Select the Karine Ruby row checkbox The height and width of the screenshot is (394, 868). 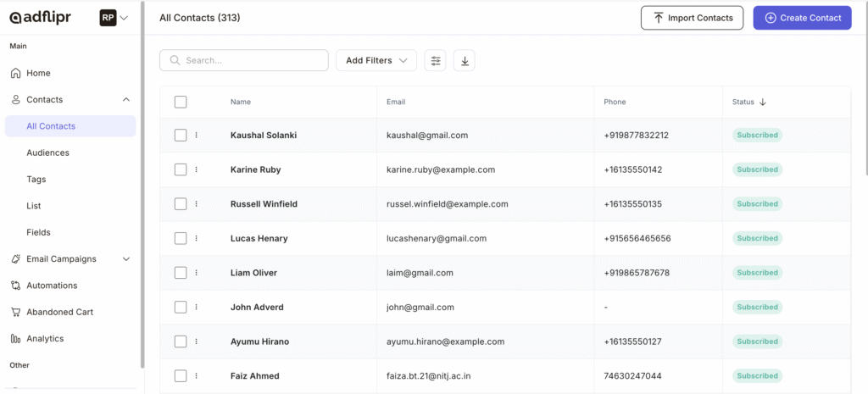coord(181,169)
